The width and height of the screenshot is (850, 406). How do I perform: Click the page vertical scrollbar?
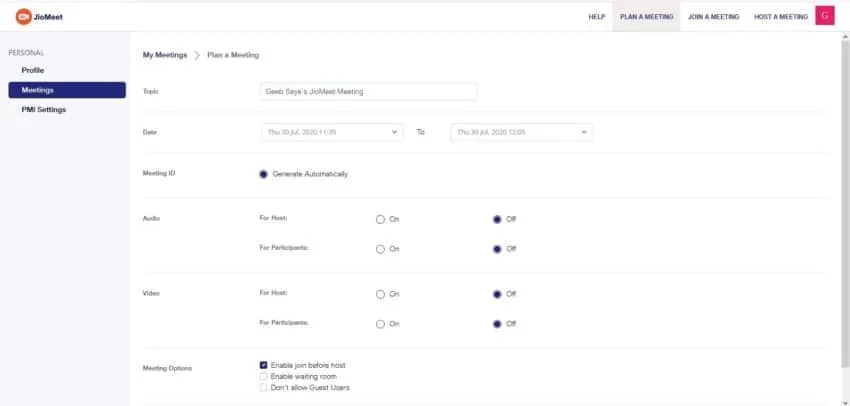pos(846,206)
